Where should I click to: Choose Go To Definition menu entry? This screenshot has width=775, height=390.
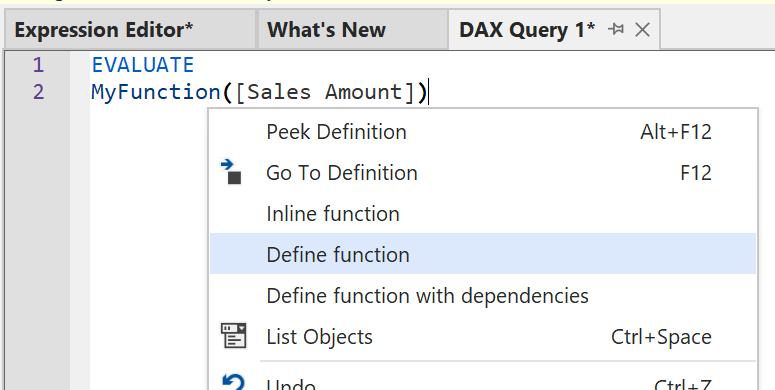coord(483,173)
